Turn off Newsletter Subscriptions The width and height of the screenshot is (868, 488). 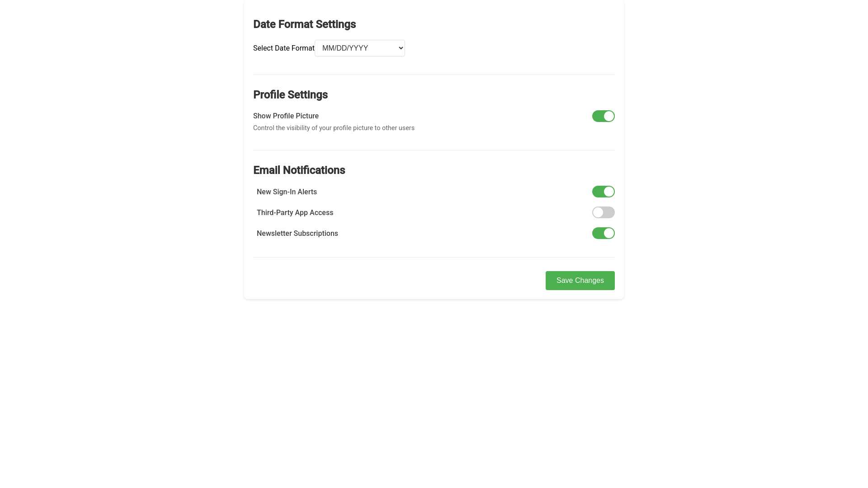pyautogui.click(x=603, y=233)
